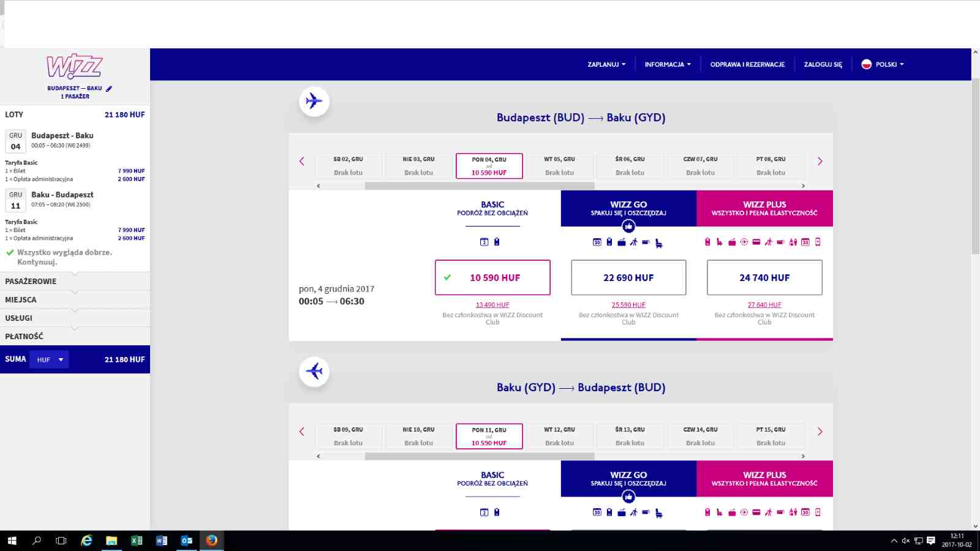Click the outbound Wizz Plus calendar 30 icon
This screenshot has width=980, height=551.
(x=805, y=242)
